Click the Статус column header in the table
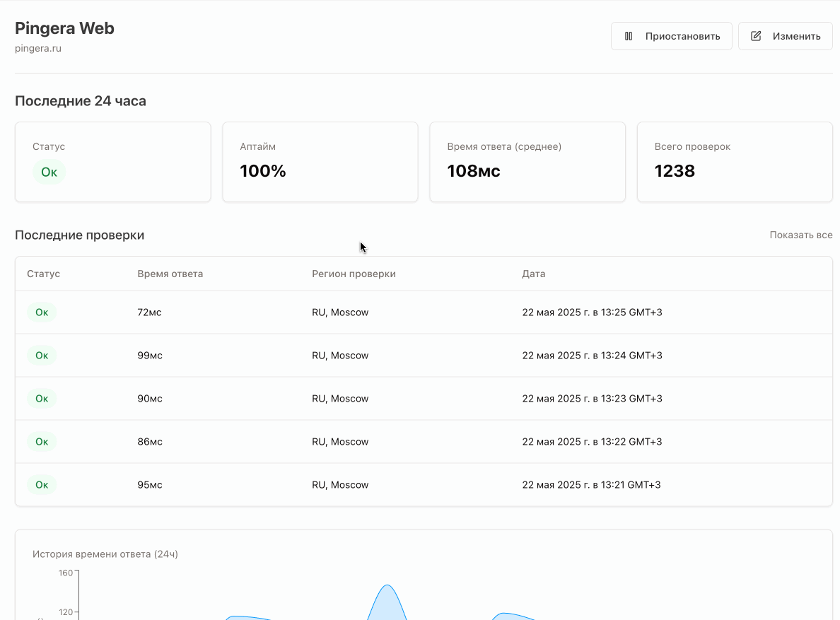The height and width of the screenshot is (620, 840). point(43,274)
